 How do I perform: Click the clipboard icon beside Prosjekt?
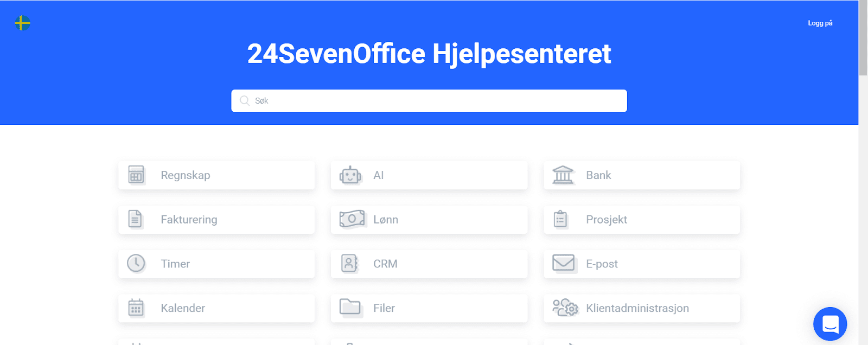coord(560,219)
